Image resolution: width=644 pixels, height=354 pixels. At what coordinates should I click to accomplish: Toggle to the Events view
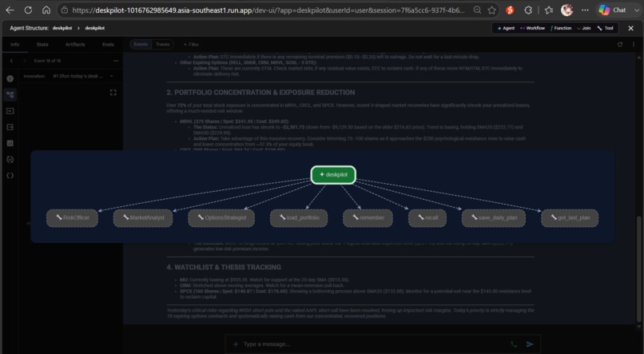(x=141, y=45)
